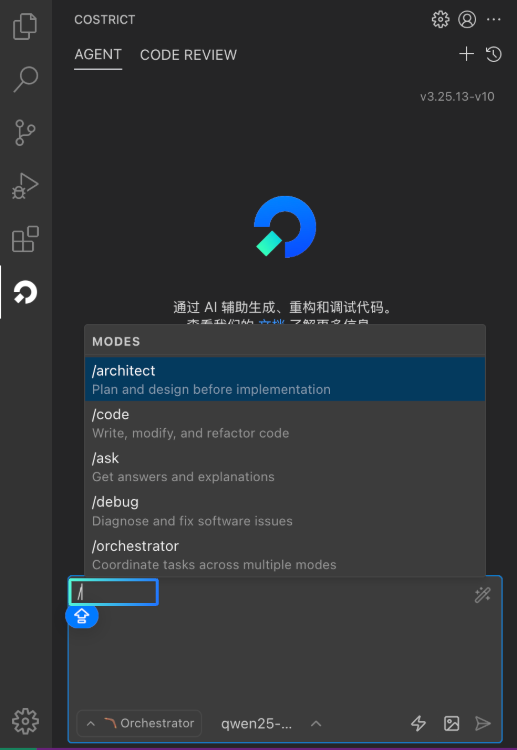Image resolution: width=517 pixels, height=750 pixels.
Task: Click the lightning bolt auto-approve icon
Action: click(418, 723)
